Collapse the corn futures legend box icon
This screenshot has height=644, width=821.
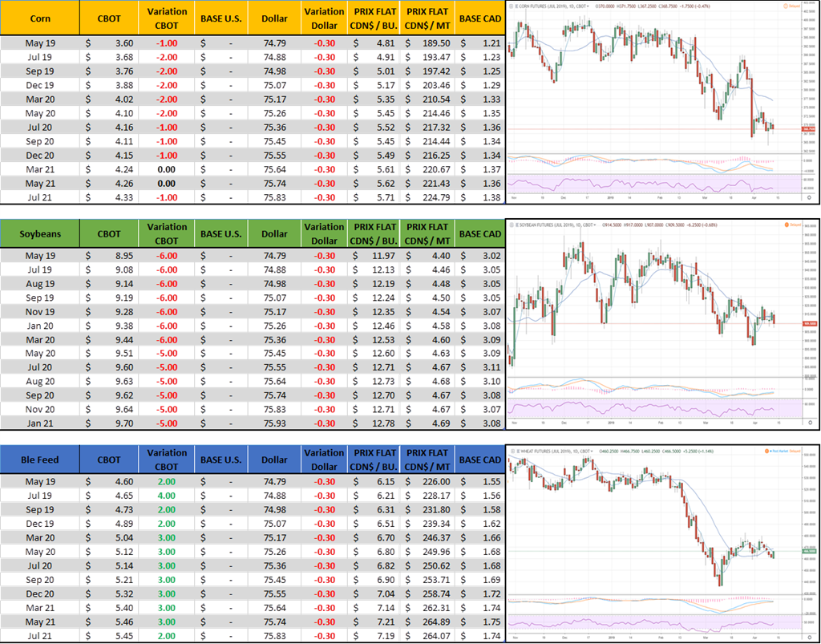point(511,6)
